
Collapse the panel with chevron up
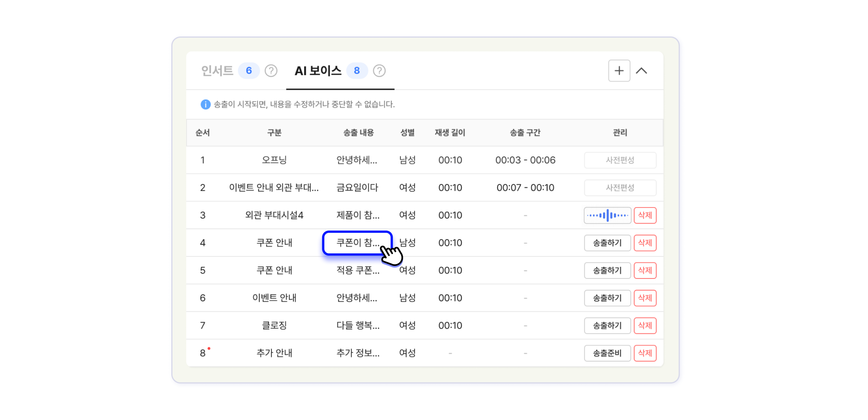(641, 71)
